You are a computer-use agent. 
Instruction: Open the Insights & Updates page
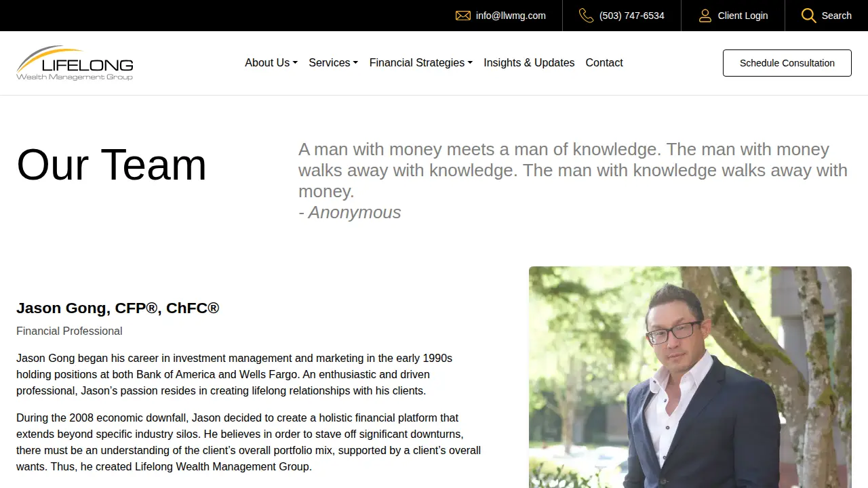(529, 63)
